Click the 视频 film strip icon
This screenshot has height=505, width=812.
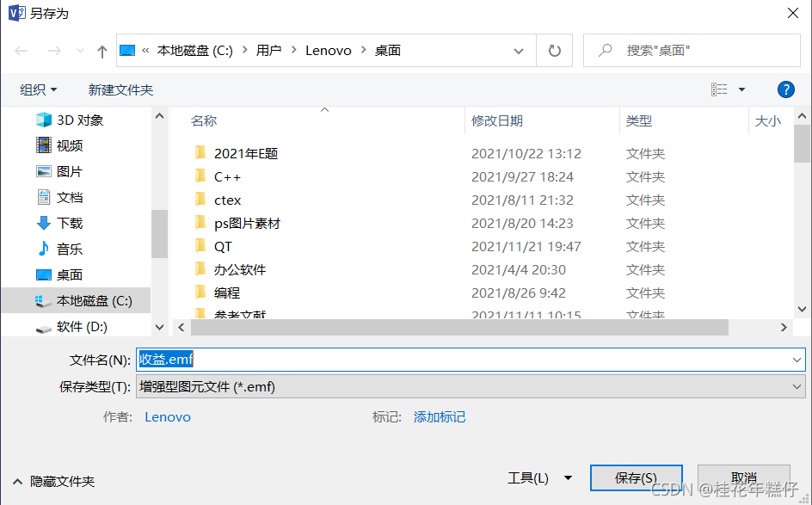click(44, 145)
